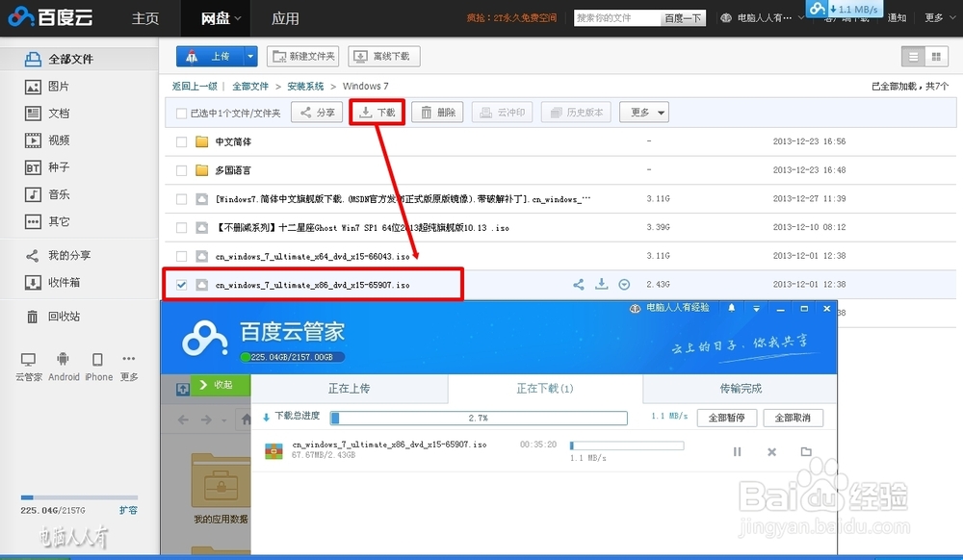Viewport: 963px width, 560px height.
Task: Open the 应用 tab
Action: [285, 18]
